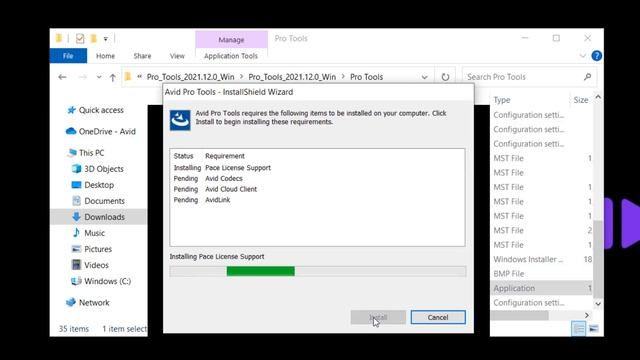The height and width of the screenshot is (360, 640).
Task: Click the Properties quick access icon
Action: (x=80, y=38)
